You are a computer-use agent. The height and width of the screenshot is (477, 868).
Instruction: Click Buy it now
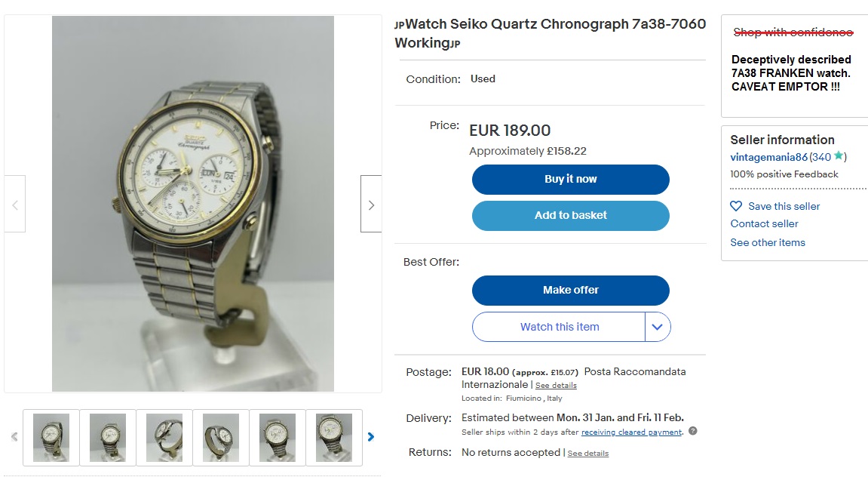[x=570, y=179]
